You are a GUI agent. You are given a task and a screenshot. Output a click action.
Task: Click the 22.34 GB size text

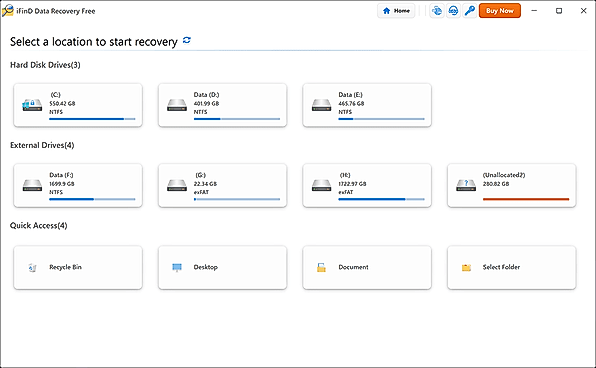[x=205, y=184]
